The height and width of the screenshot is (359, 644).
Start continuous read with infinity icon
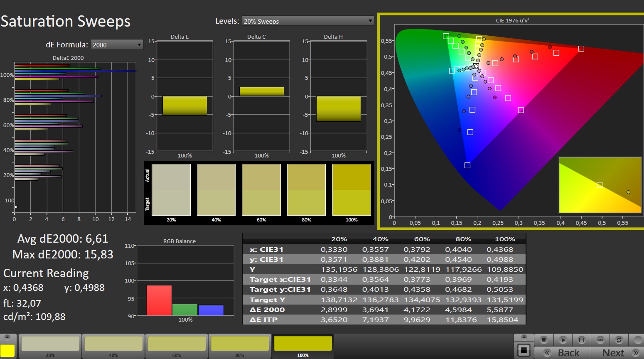(600, 339)
